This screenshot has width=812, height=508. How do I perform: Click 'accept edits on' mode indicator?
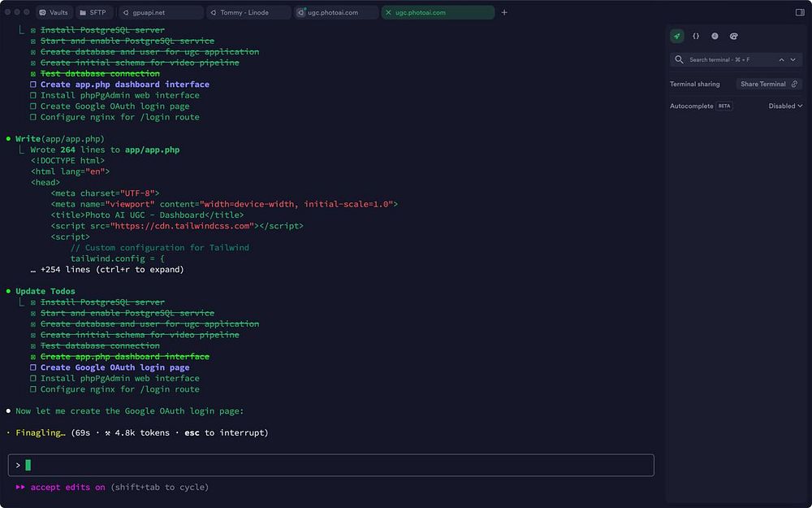pos(68,487)
